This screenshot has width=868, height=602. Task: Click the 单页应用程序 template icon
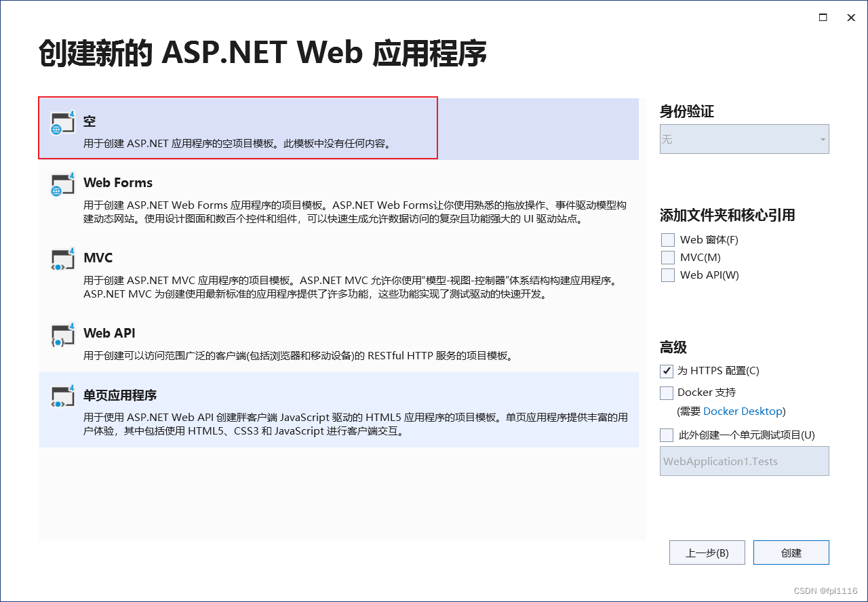click(x=62, y=397)
